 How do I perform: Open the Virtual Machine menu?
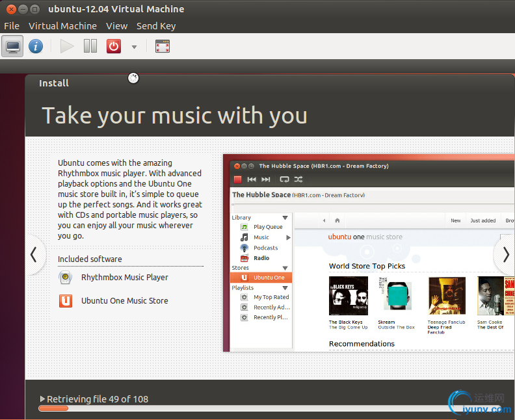coord(62,26)
